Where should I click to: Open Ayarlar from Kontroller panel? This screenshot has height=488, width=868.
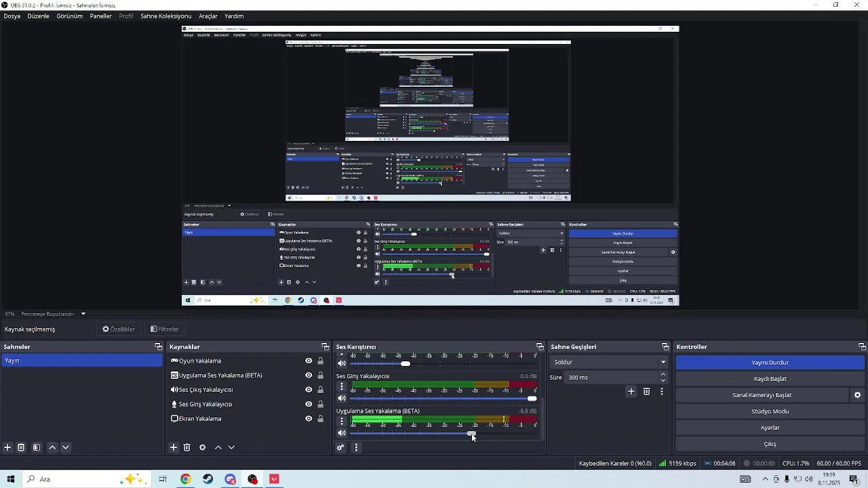770,428
